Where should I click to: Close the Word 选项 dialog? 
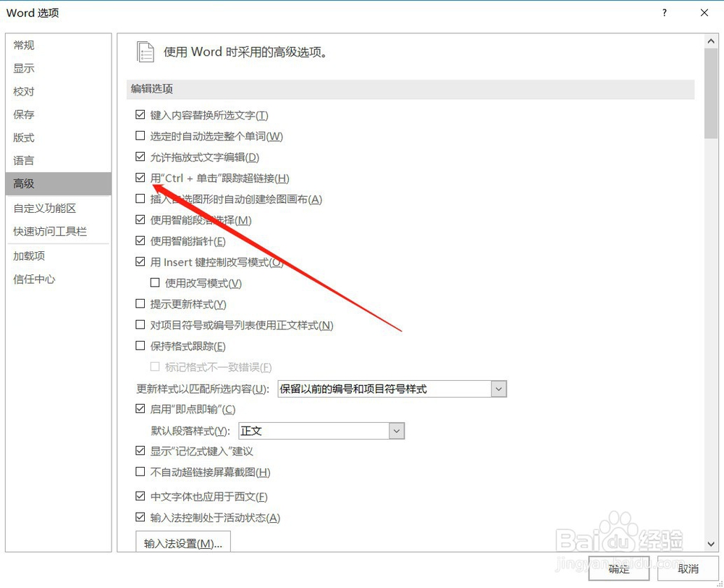pos(704,13)
